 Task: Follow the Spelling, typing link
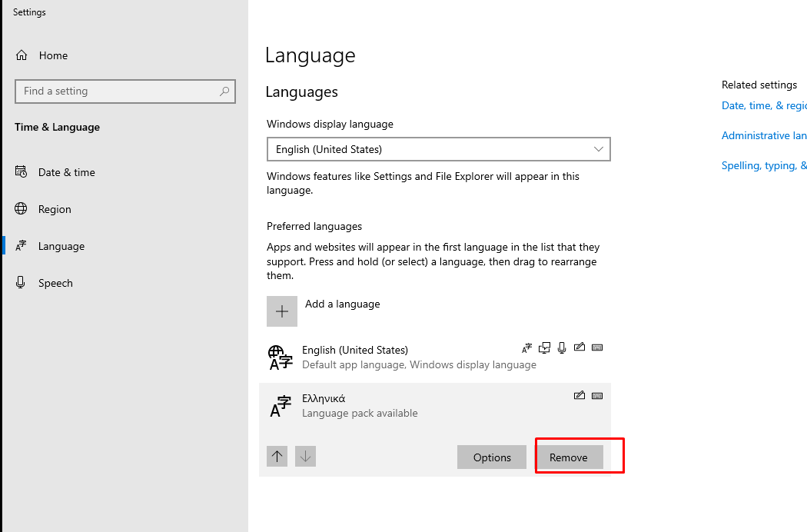click(763, 165)
